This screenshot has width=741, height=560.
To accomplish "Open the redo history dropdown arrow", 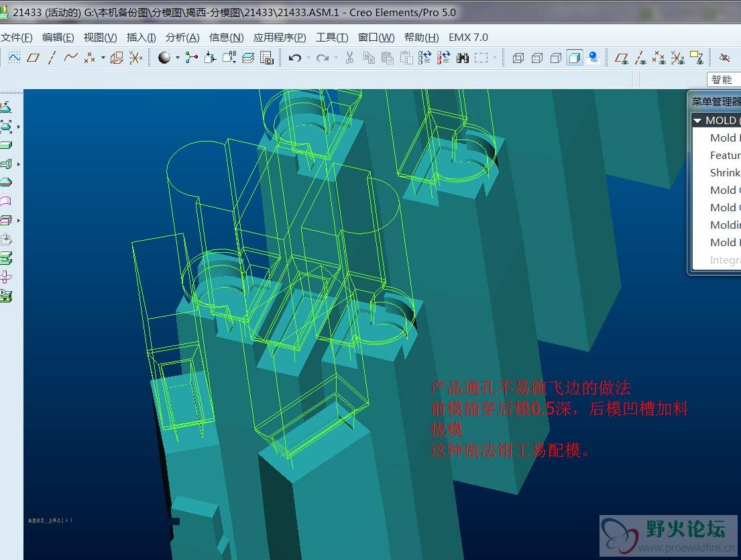I will tap(335, 58).
